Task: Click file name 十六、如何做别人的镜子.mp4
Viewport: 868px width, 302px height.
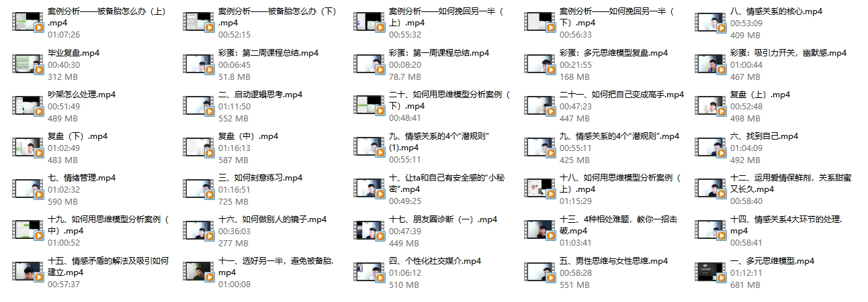Action: [x=273, y=219]
